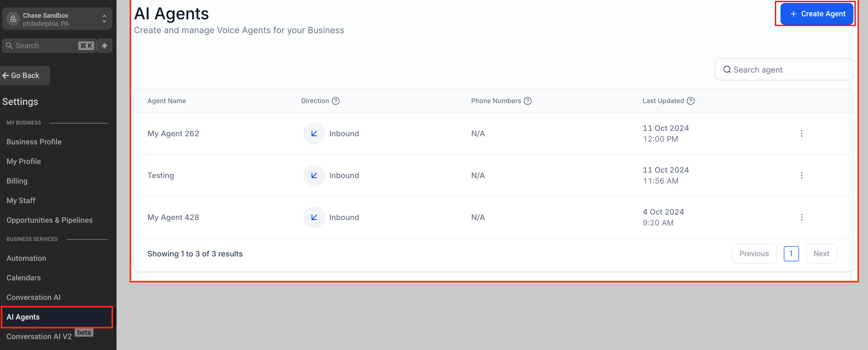The image size is (868, 350).
Task: Open Conversation AI V2 beta page
Action: [39, 336]
